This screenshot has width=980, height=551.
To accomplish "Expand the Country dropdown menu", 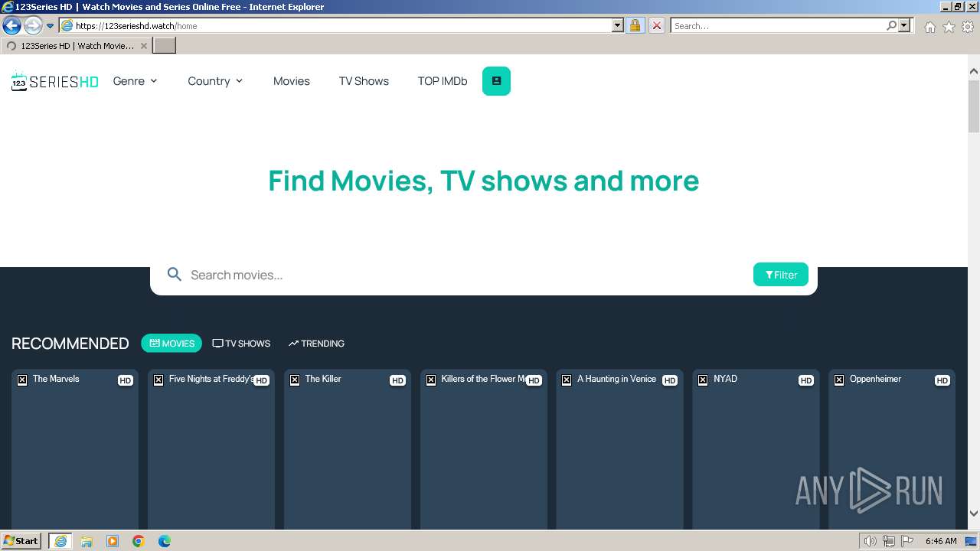I will [x=215, y=81].
